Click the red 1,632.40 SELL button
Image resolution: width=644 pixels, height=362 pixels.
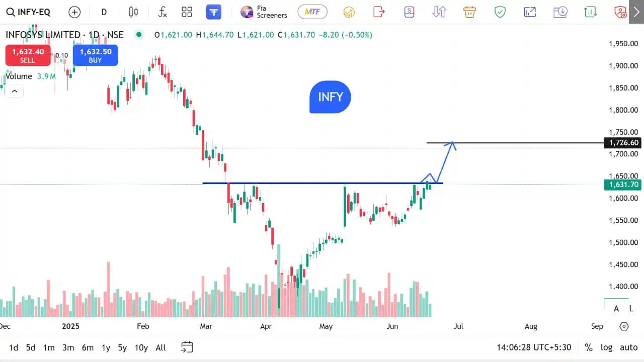[28, 55]
